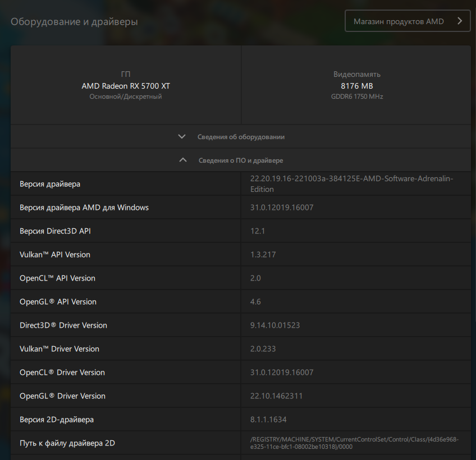The image size is (476, 460).
Task: Click the Версия 2D-драйвера label
Action: click(x=57, y=420)
